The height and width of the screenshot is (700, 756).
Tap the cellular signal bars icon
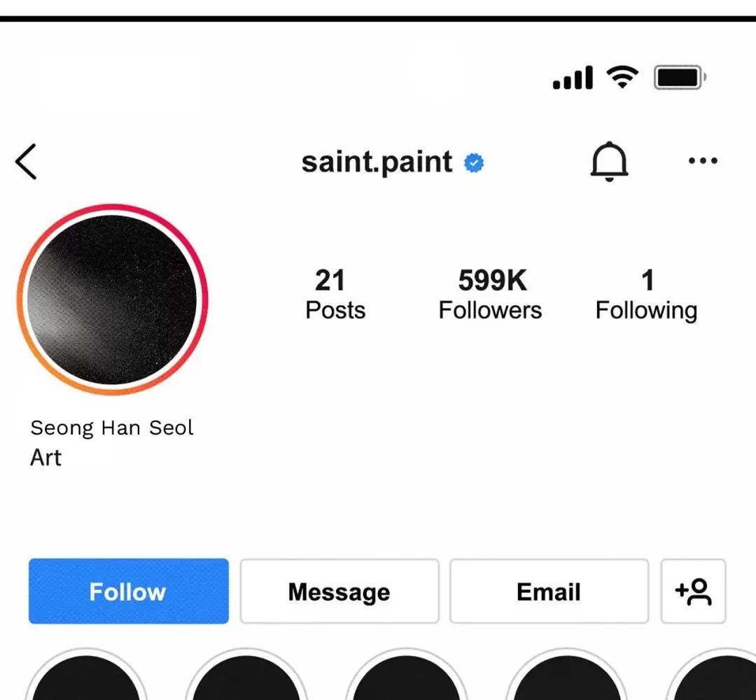(x=573, y=78)
